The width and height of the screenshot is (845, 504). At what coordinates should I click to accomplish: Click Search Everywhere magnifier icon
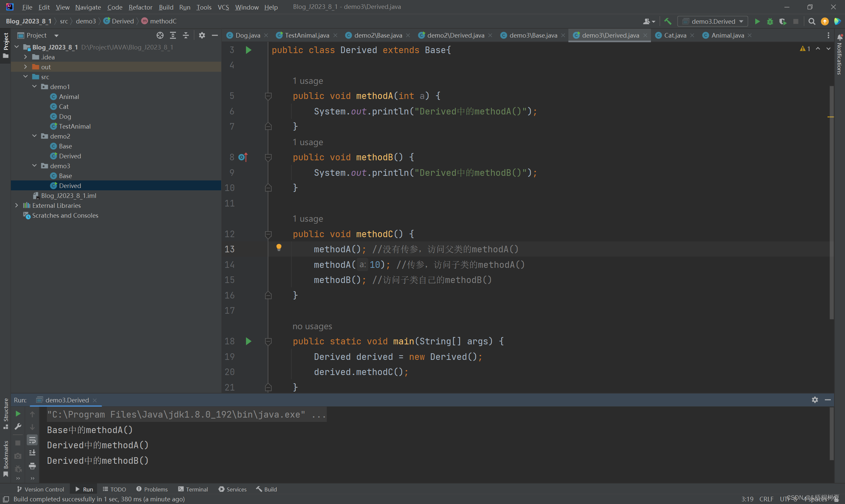point(812,21)
